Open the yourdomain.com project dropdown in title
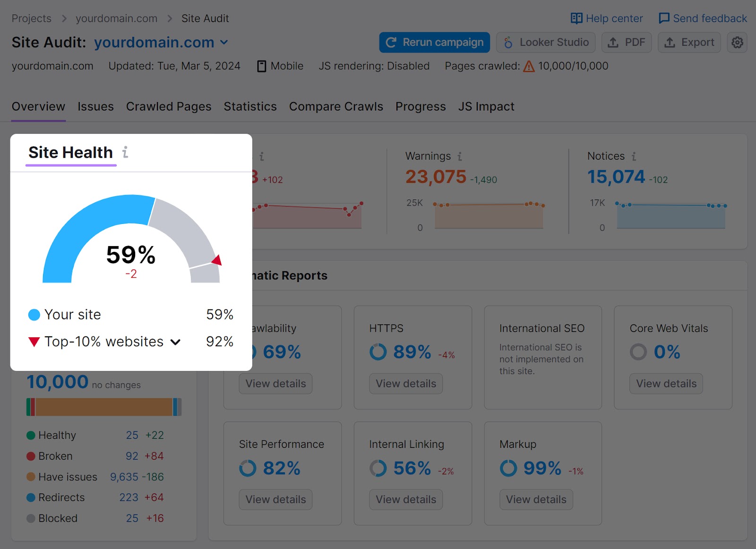The width and height of the screenshot is (756, 549). (x=224, y=43)
